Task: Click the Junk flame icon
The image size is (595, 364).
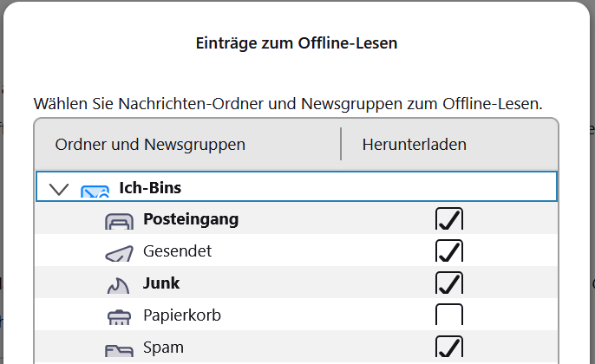Action: pos(117,284)
